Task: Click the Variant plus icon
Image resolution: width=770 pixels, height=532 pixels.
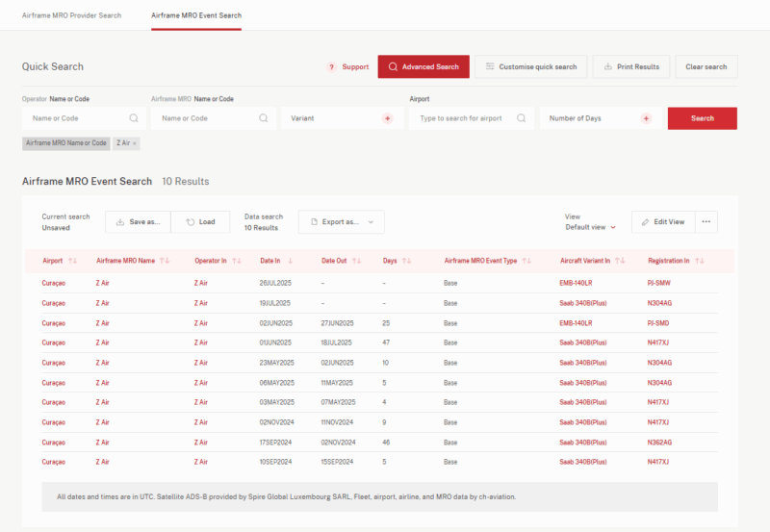Action: (x=388, y=118)
